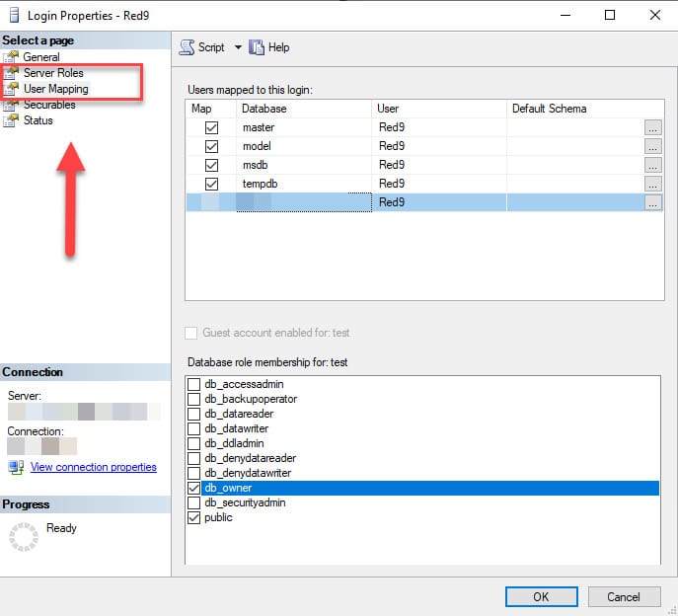678x616 pixels.
Task: Toggle the public role checkbox
Action: pyautogui.click(x=193, y=517)
